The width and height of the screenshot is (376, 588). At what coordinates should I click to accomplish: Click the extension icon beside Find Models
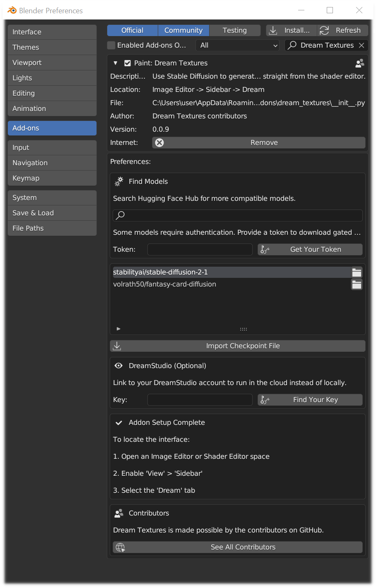(x=118, y=181)
